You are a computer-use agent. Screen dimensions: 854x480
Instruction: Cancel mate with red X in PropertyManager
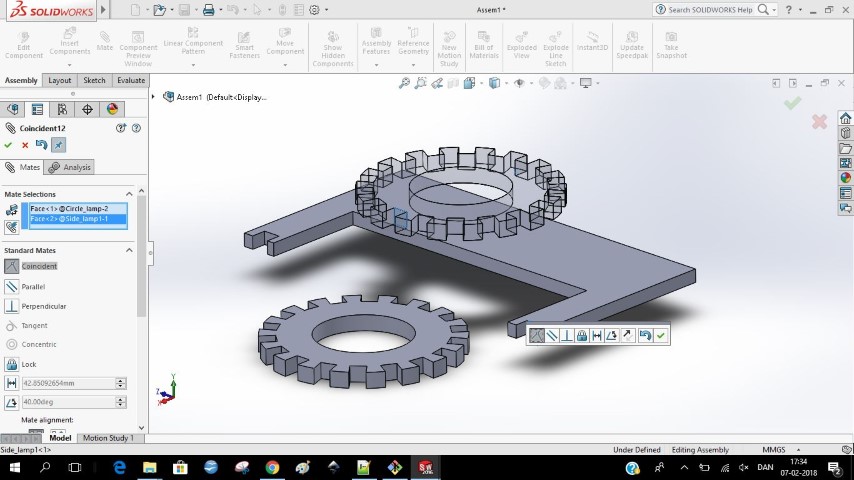pos(25,145)
